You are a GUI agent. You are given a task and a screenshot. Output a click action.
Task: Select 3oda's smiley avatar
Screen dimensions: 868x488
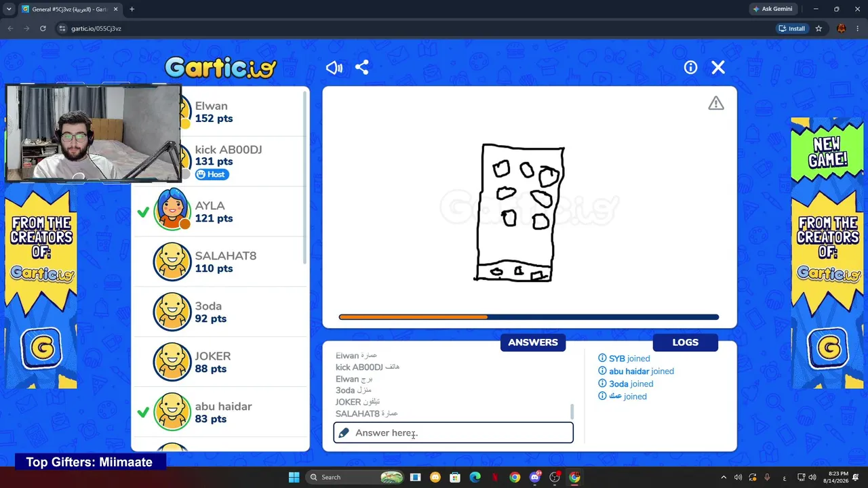[172, 312]
